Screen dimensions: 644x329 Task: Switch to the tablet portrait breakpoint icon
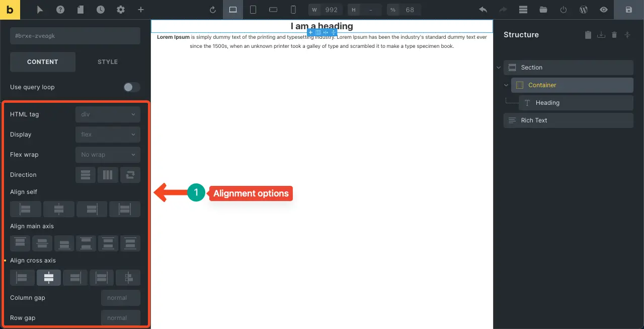[253, 10]
